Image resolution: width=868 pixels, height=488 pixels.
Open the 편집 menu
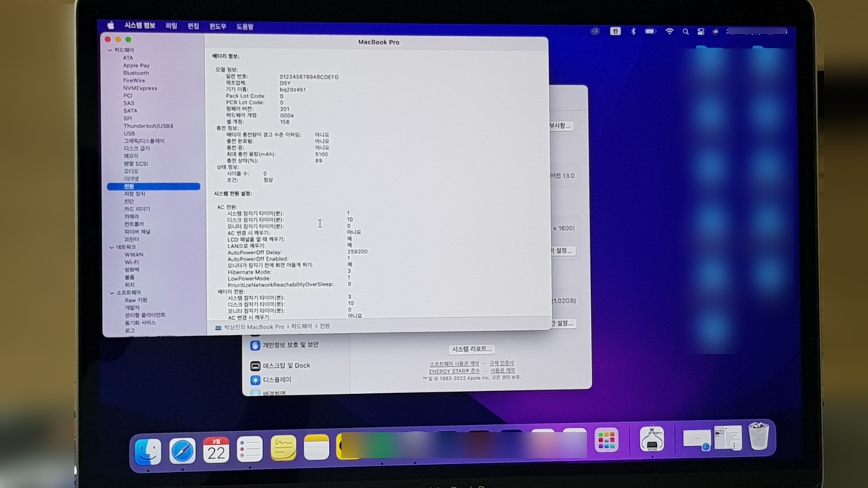[193, 26]
